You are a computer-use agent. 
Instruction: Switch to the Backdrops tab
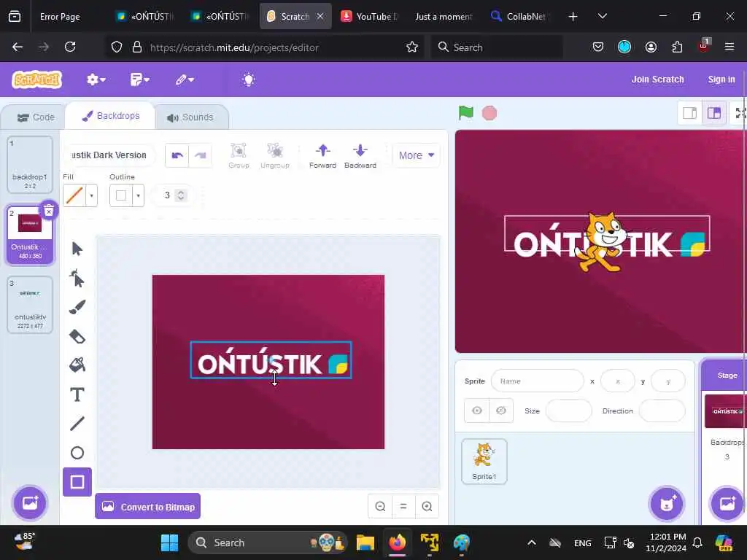[x=111, y=116]
